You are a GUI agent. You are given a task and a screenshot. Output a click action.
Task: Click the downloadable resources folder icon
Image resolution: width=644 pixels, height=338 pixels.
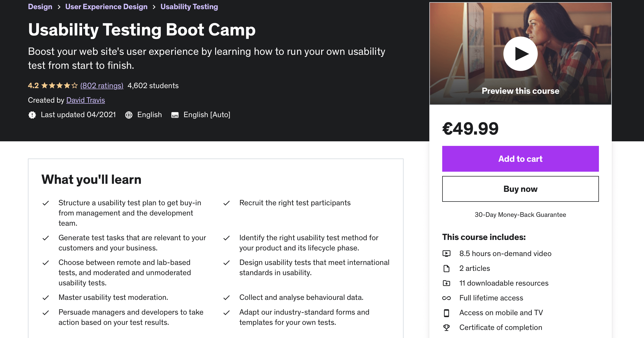[447, 283]
